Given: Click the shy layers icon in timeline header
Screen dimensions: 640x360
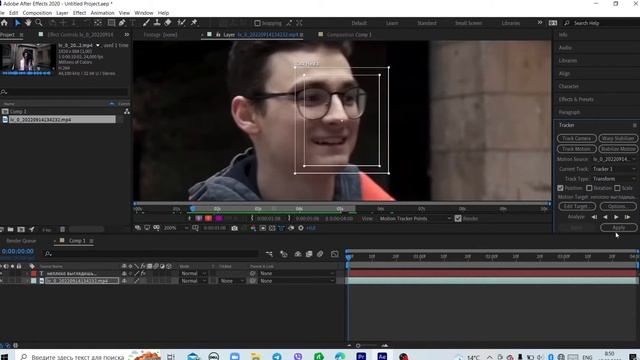Looking at the screenshot, I should tap(298, 254).
